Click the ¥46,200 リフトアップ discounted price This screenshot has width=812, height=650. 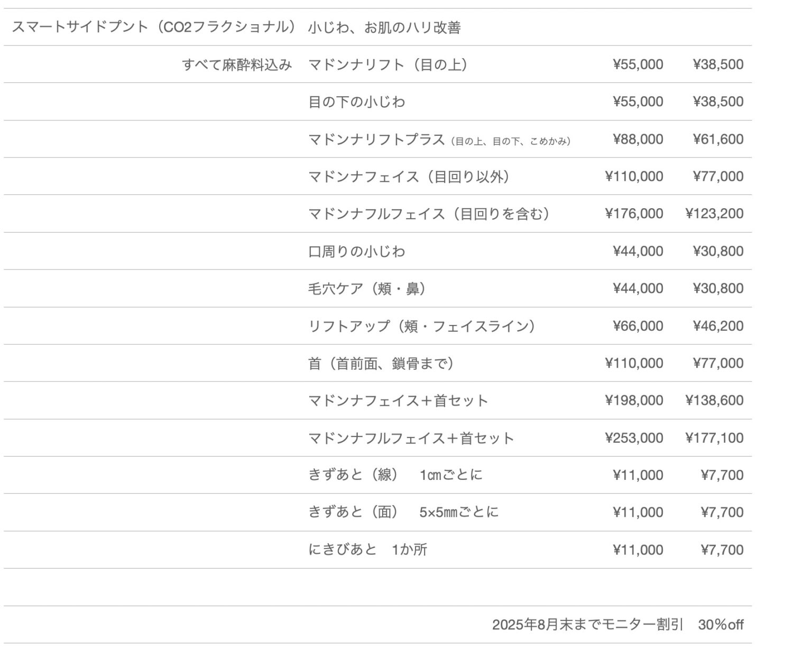point(718,326)
